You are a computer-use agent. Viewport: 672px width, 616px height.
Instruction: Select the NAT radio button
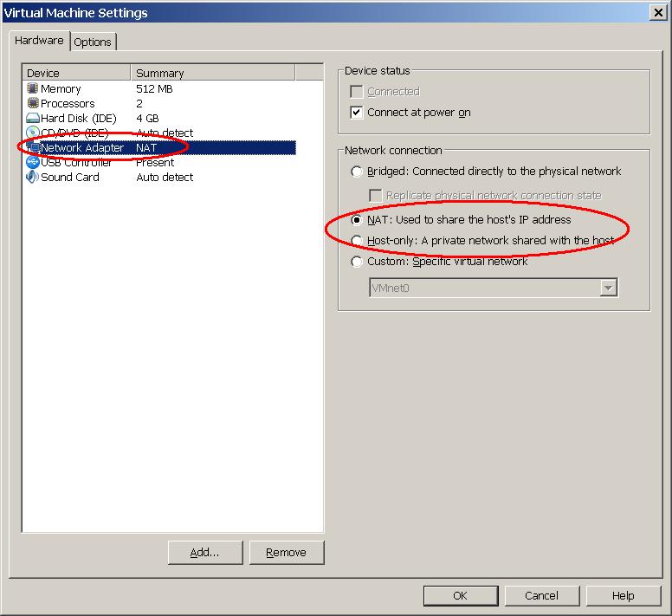point(357,220)
